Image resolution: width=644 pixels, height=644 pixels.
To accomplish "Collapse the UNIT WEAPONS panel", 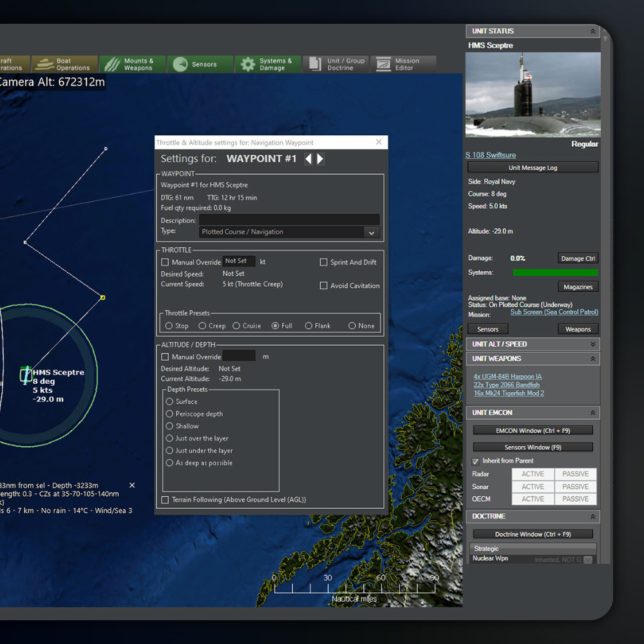I will pos(592,359).
